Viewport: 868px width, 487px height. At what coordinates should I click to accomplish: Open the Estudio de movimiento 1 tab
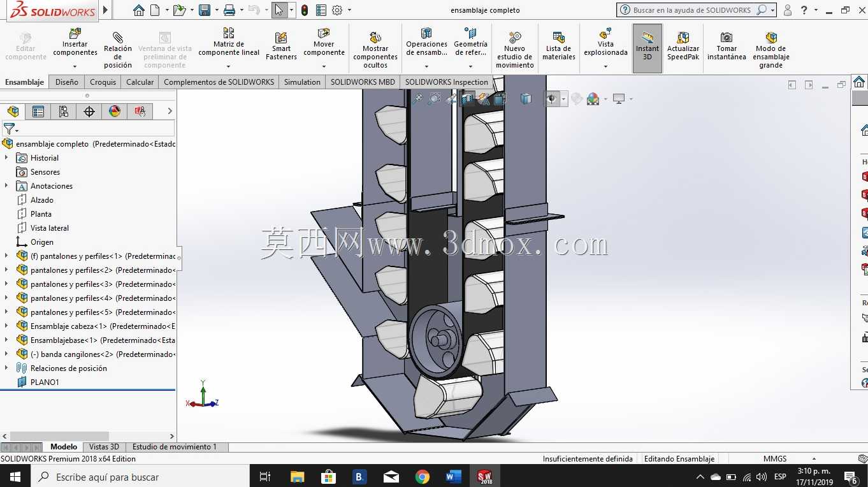(x=175, y=447)
